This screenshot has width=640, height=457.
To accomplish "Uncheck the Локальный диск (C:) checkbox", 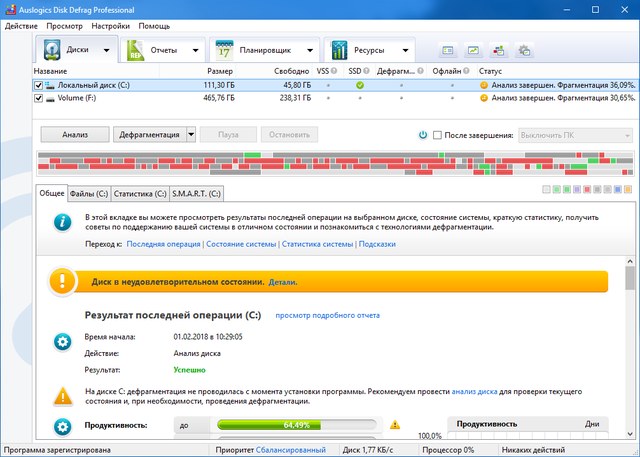I will point(39,86).
